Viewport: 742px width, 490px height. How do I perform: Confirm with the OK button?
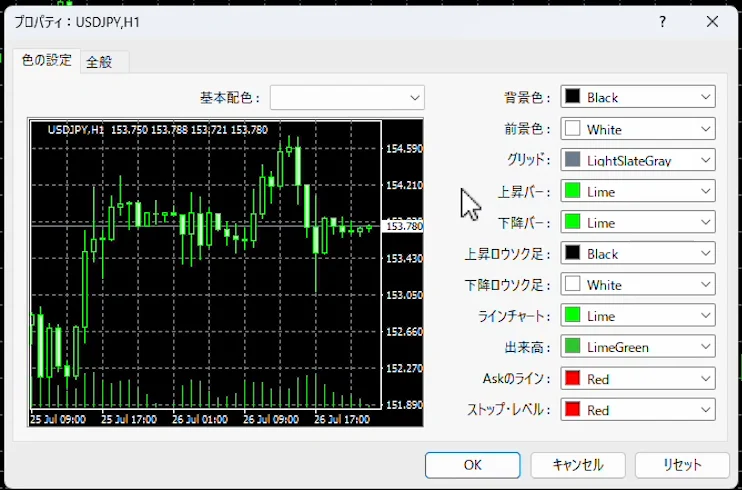tap(473, 465)
